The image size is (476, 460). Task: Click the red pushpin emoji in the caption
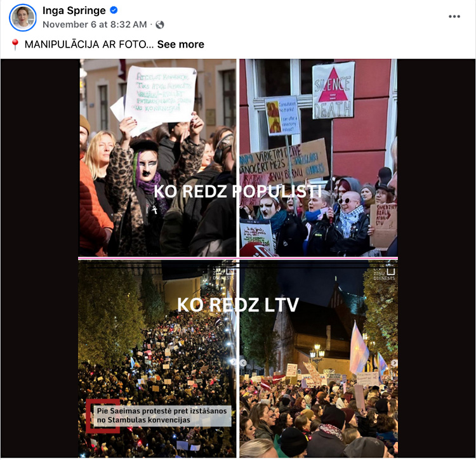tap(15, 44)
